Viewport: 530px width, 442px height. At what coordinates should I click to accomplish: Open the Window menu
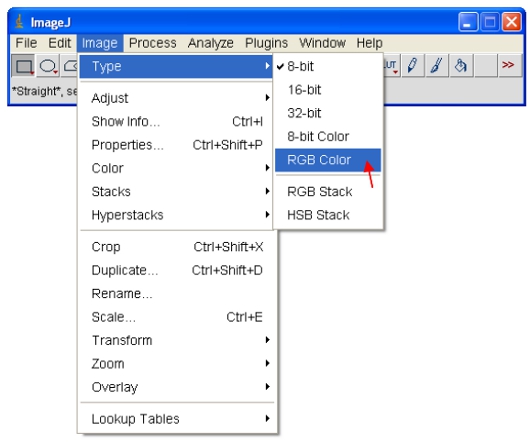click(322, 43)
